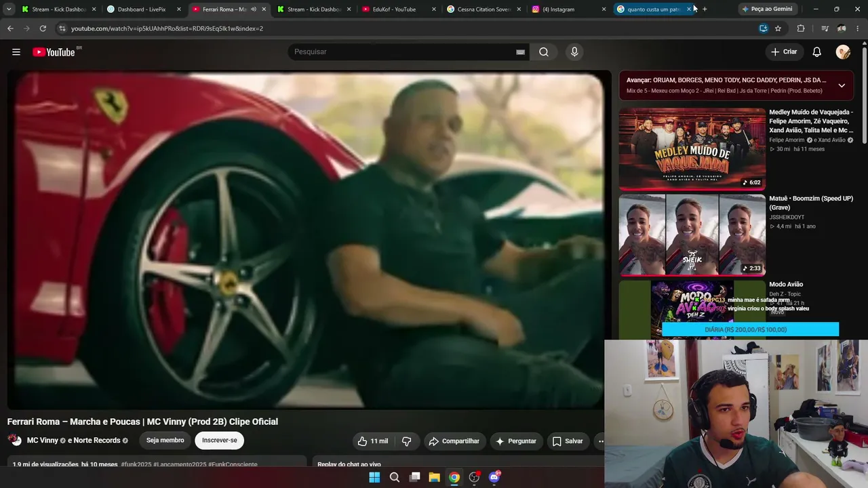Open the Norte Records channel link
Image resolution: width=868 pixels, height=488 pixels.
[x=98, y=441]
